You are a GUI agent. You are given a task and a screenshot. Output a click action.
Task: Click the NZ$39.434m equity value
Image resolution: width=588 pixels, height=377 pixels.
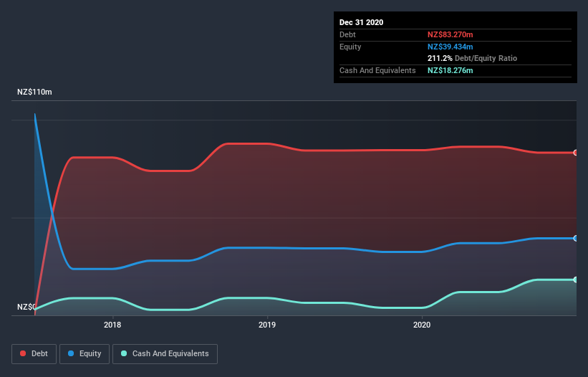tap(450, 47)
